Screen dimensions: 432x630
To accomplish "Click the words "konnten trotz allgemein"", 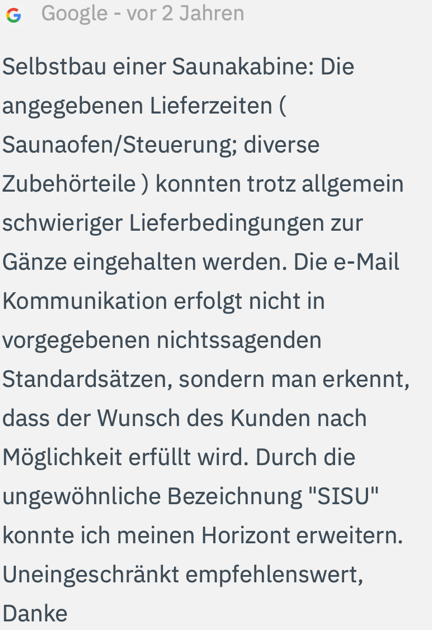I will click(x=279, y=184).
